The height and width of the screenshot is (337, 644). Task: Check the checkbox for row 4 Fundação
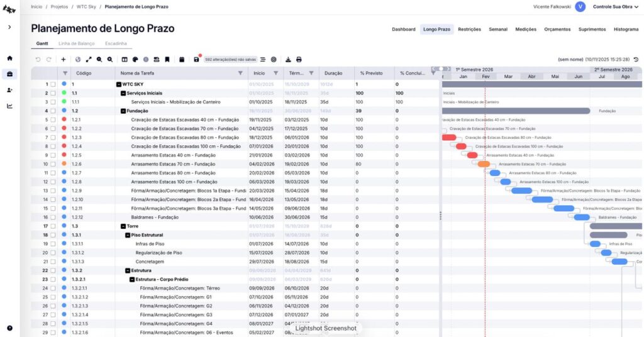point(53,111)
